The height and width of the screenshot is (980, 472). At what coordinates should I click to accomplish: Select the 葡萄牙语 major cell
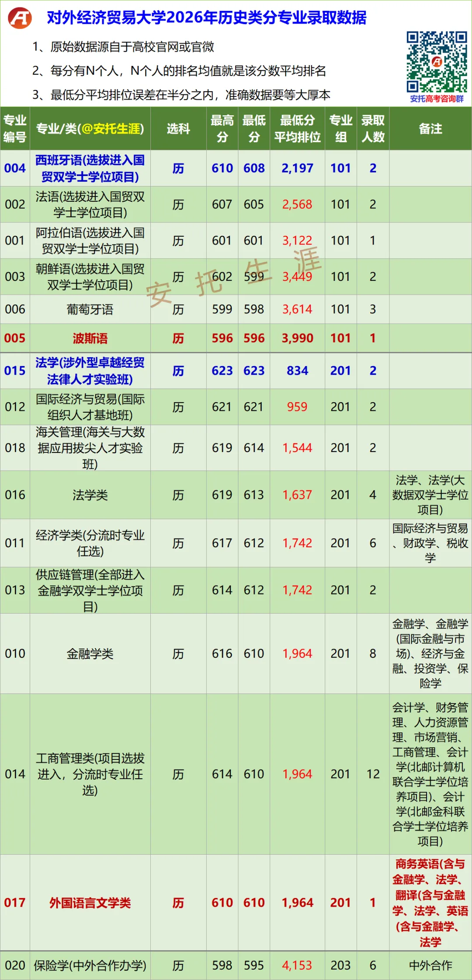coord(90,309)
